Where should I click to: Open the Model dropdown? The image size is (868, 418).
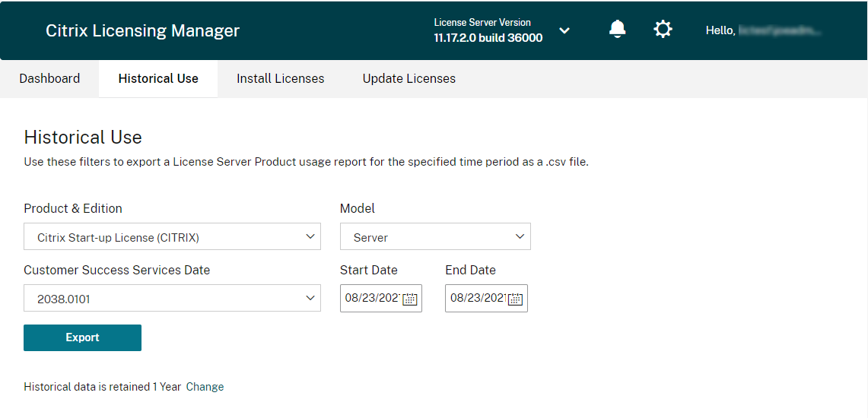click(x=435, y=237)
